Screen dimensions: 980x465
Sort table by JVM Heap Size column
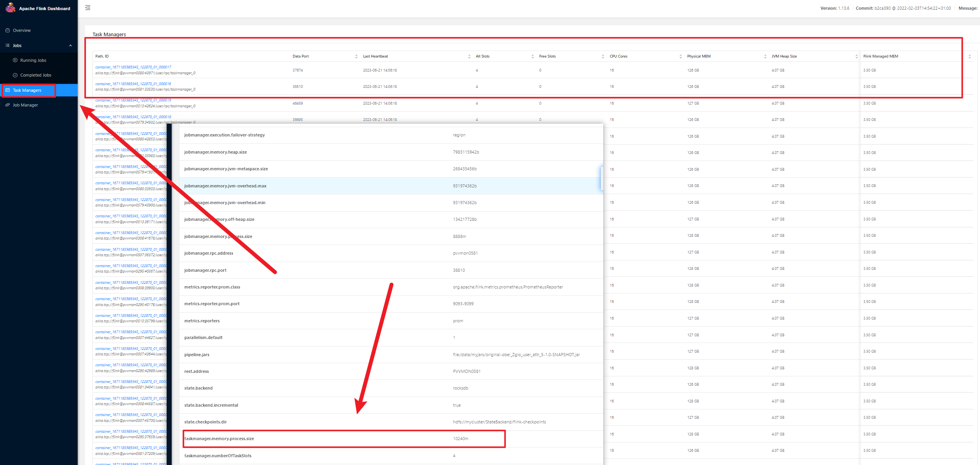[x=856, y=56]
